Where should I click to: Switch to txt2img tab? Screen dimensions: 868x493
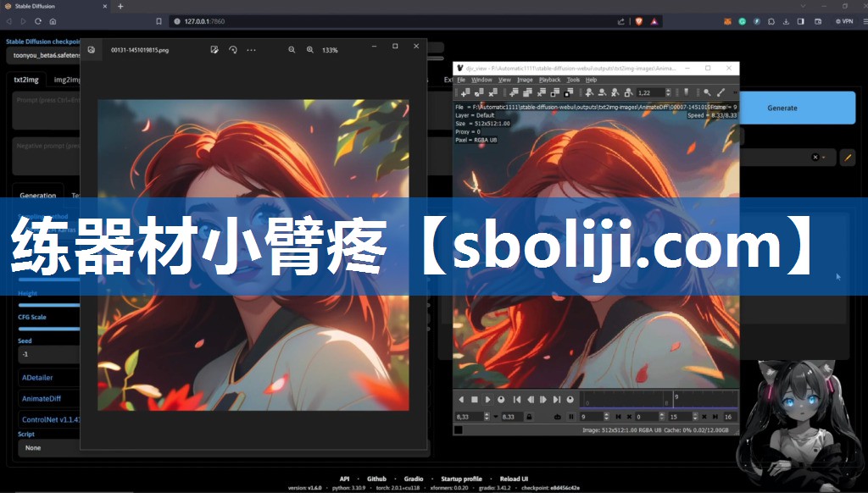click(26, 80)
